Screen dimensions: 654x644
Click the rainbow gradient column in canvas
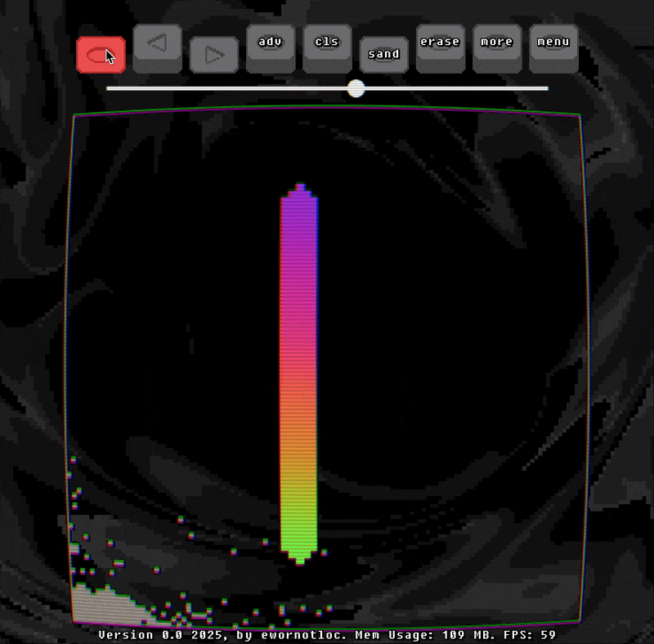coord(299,374)
